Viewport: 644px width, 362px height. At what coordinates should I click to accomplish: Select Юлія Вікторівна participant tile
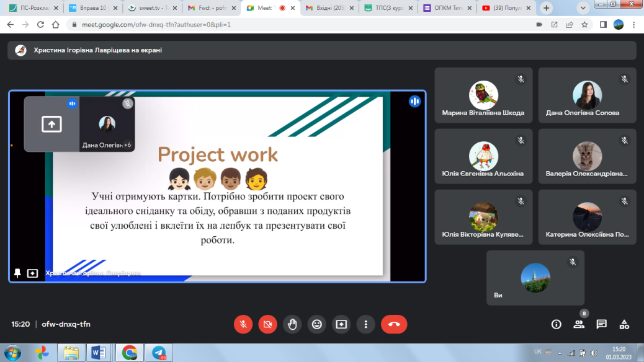tap(483, 217)
